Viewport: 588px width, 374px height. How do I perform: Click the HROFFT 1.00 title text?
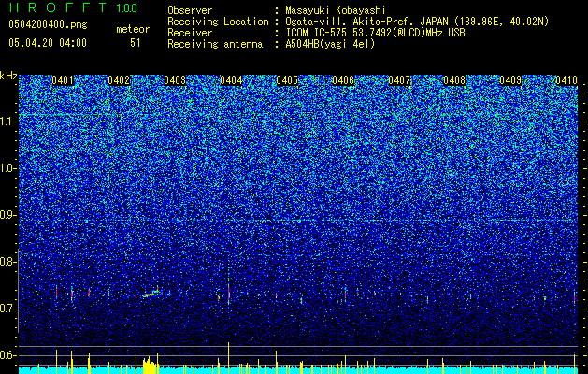[x=74, y=7]
